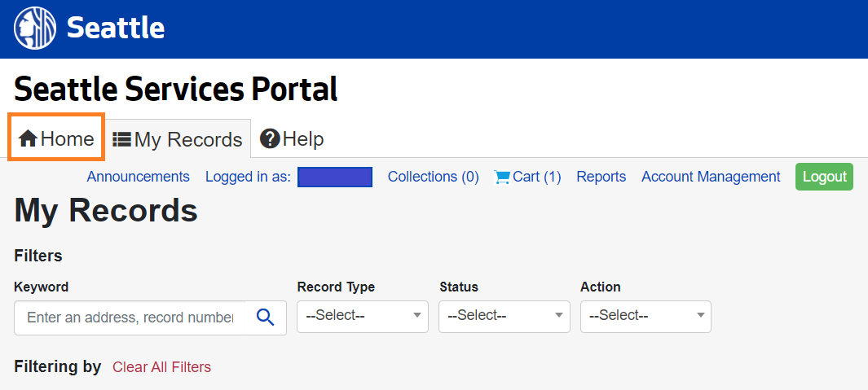Click the Seattle wordmark in header

[x=116, y=28]
